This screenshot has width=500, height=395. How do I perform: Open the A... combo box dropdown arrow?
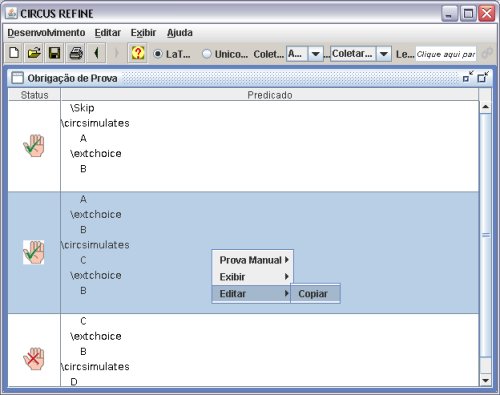click(315, 54)
